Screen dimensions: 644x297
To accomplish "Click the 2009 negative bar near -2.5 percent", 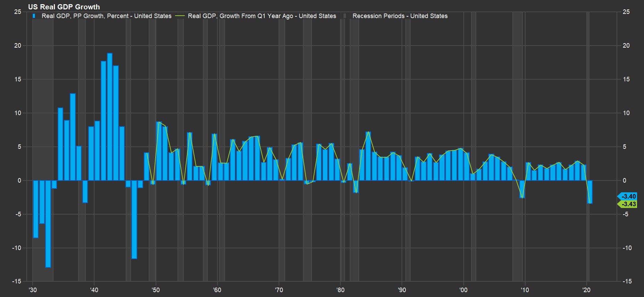I will pos(522,189).
